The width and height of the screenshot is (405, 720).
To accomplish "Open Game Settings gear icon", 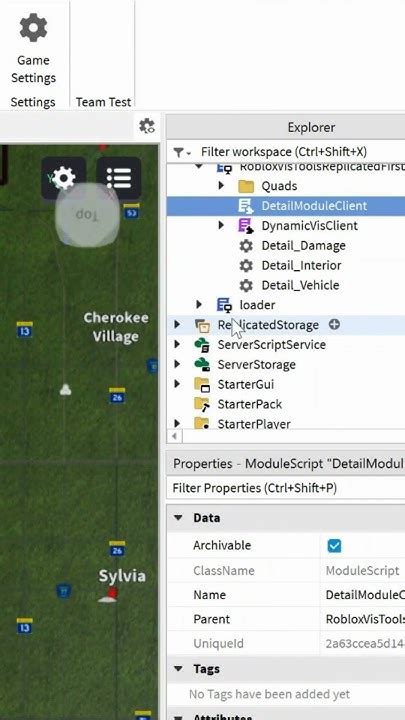I will click(x=33, y=28).
